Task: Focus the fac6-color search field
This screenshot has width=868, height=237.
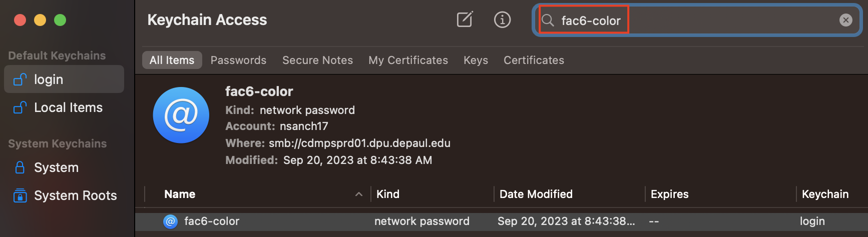Action: click(697, 20)
